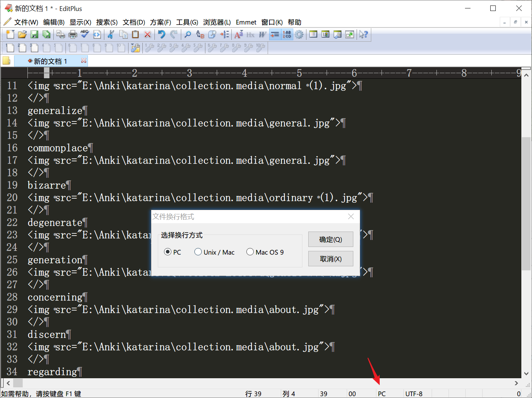Open the Replace tool icon
This screenshot has width=532, height=398.
[200, 34]
